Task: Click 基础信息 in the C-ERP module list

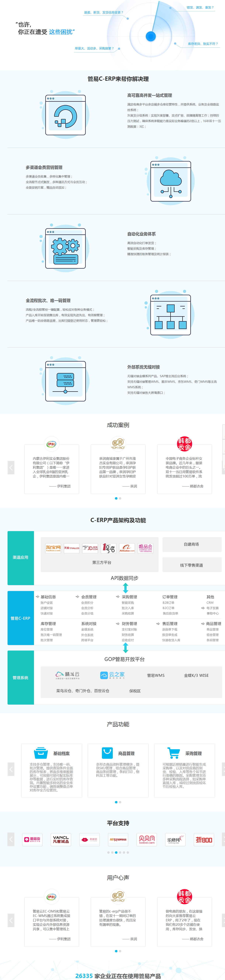Action: [48, 597]
